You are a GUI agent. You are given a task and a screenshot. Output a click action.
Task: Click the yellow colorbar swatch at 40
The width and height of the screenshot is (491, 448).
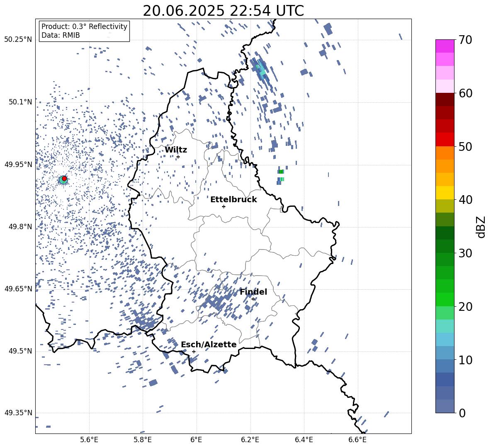click(x=445, y=193)
